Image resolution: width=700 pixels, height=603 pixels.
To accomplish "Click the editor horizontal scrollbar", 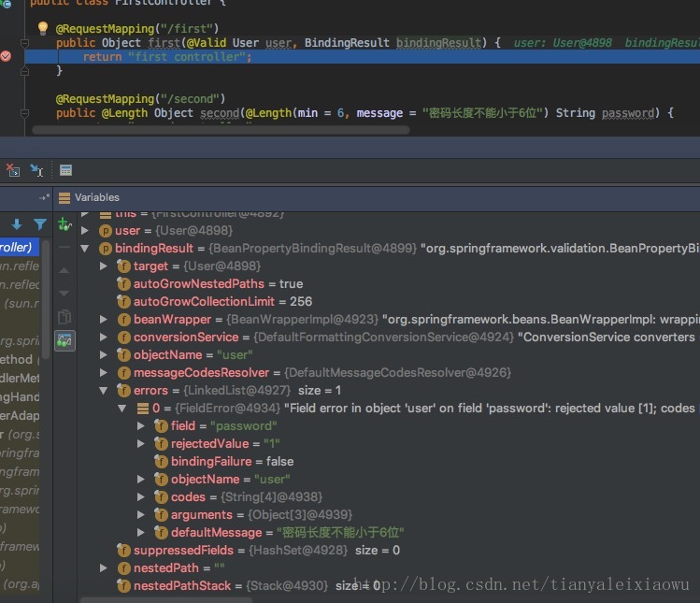I will pyautogui.click(x=221, y=130).
